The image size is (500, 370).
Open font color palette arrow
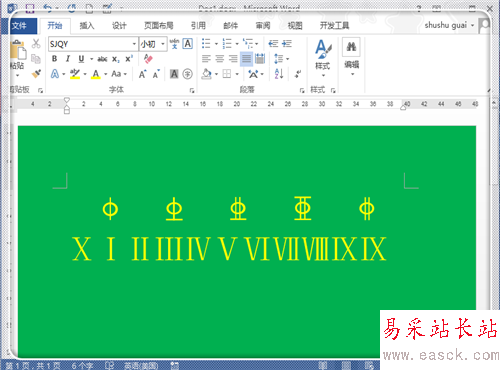click(105, 74)
